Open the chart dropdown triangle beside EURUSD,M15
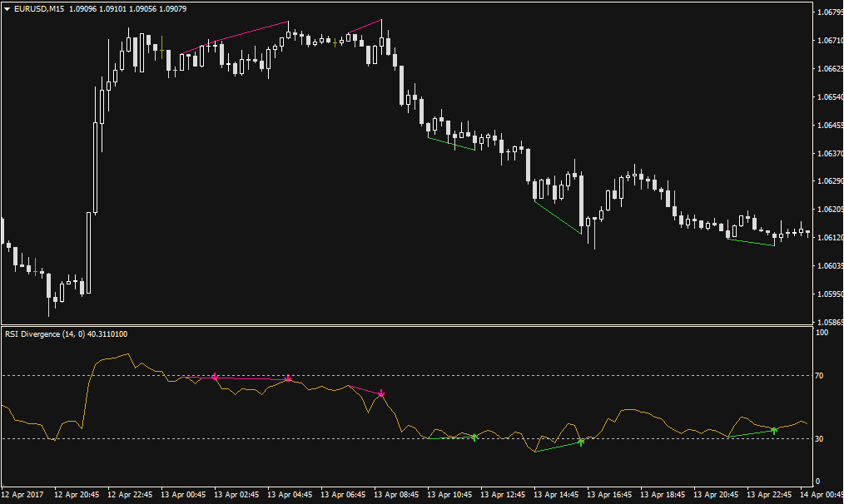 (x=7, y=8)
